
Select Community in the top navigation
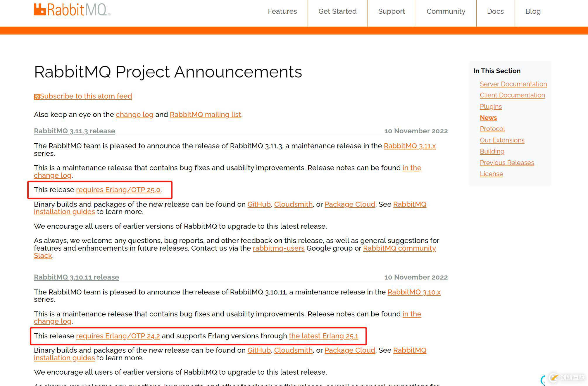[x=446, y=11]
